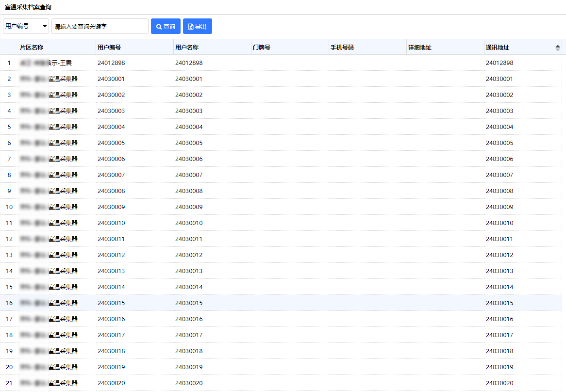The image size is (566, 392).
Task: Click row number 21 cell
Action: (x=9, y=383)
